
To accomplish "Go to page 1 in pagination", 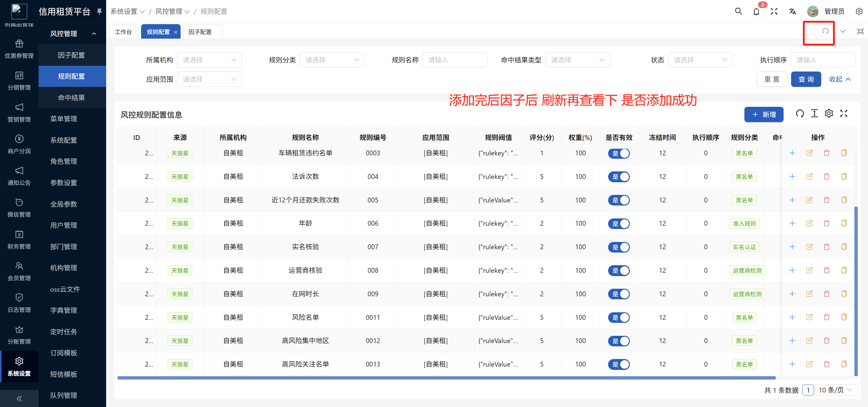I will 808,390.
